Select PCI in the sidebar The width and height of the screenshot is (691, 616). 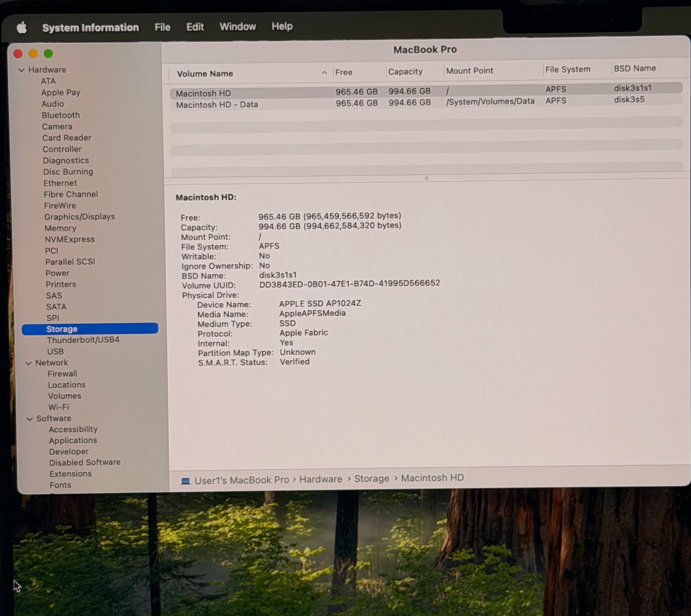pos(52,251)
